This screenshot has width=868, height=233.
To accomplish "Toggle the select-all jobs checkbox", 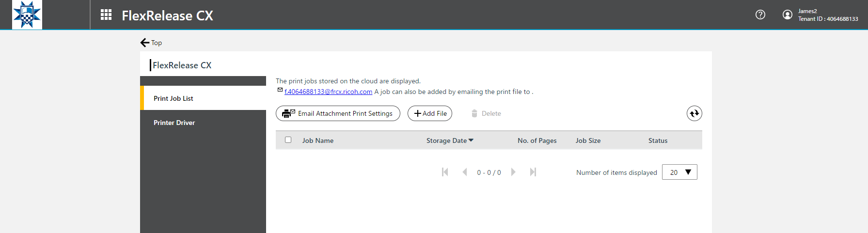I will pos(288,140).
